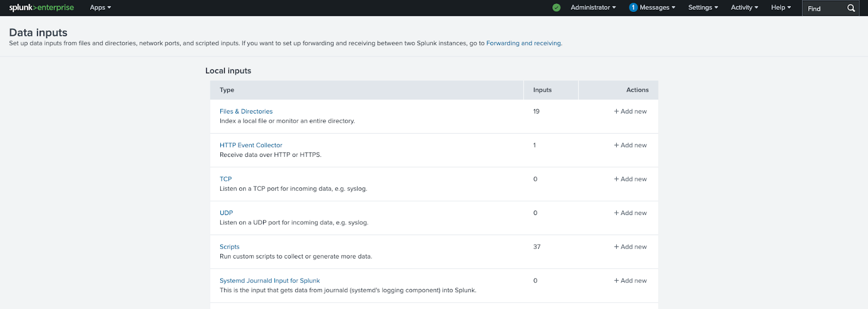Add new UDP input
The image size is (868, 309).
630,213
